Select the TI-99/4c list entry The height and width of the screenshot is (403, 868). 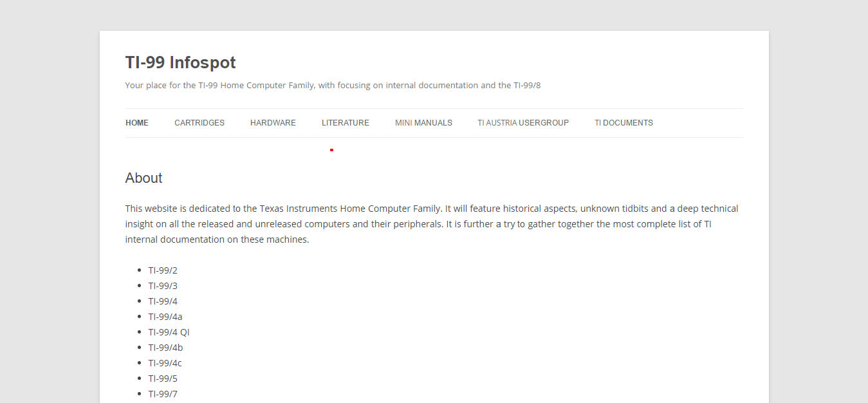(x=165, y=363)
